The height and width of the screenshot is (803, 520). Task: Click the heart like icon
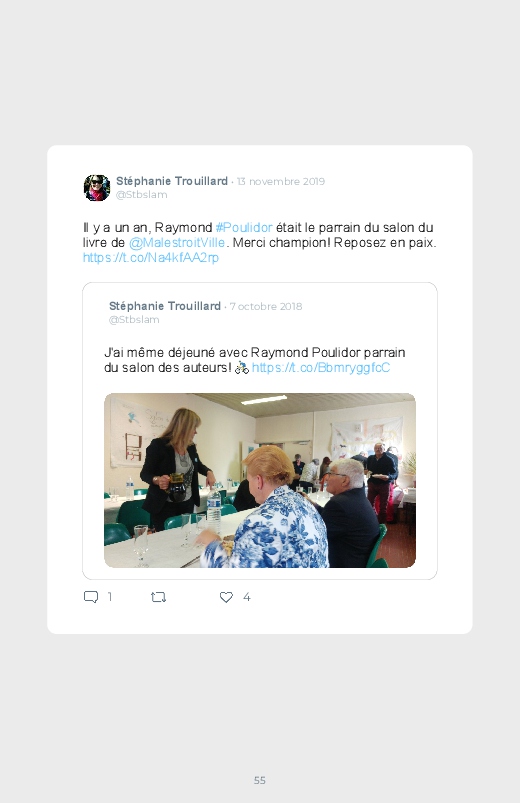click(x=226, y=597)
